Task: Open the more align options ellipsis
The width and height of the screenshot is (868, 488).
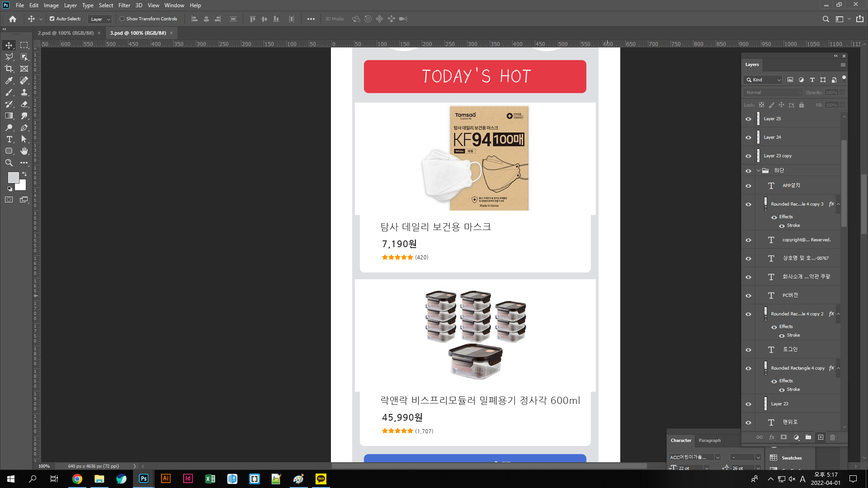Action: coord(311,19)
